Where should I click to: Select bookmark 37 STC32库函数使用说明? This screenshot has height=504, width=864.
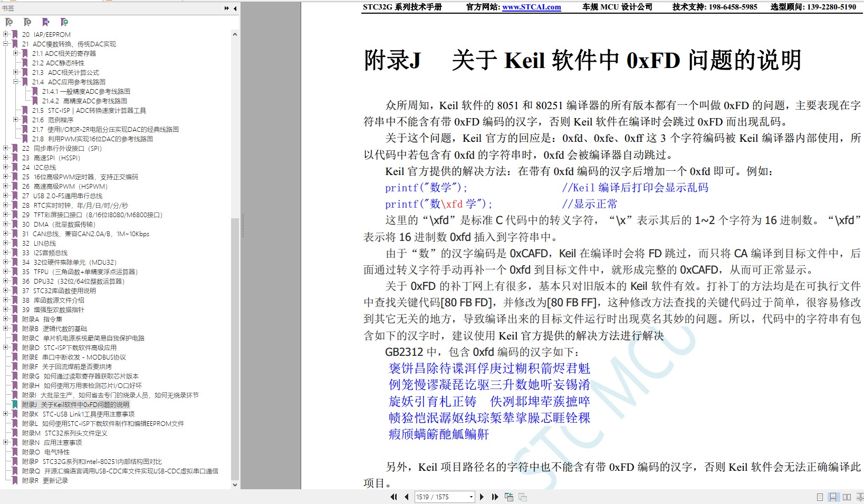click(x=59, y=290)
